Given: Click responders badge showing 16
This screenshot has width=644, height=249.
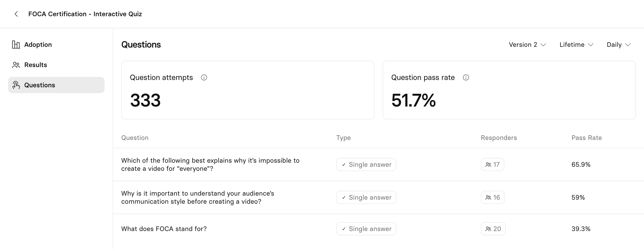Looking at the screenshot, I should [x=493, y=197].
